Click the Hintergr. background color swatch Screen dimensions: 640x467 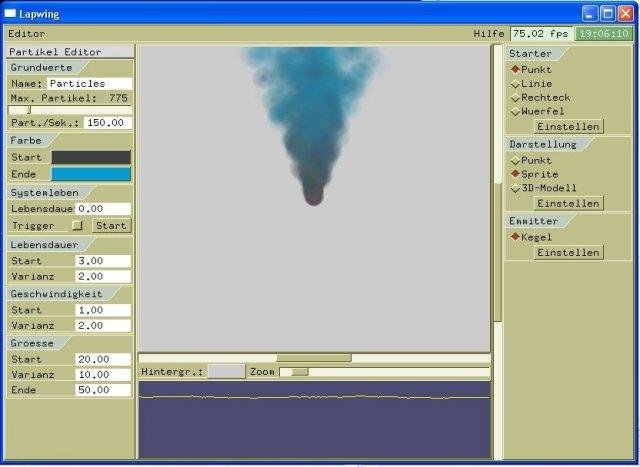pyautogui.click(x=226, y=371)
